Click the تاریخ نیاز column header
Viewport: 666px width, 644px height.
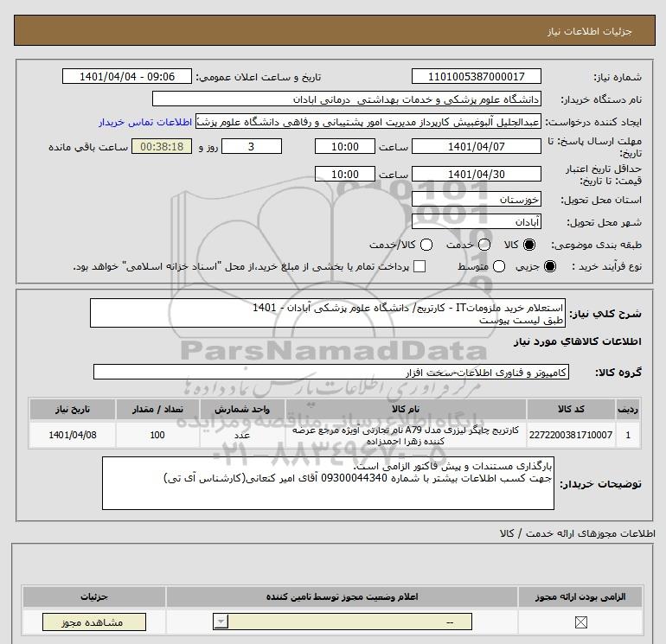point(72,409)
